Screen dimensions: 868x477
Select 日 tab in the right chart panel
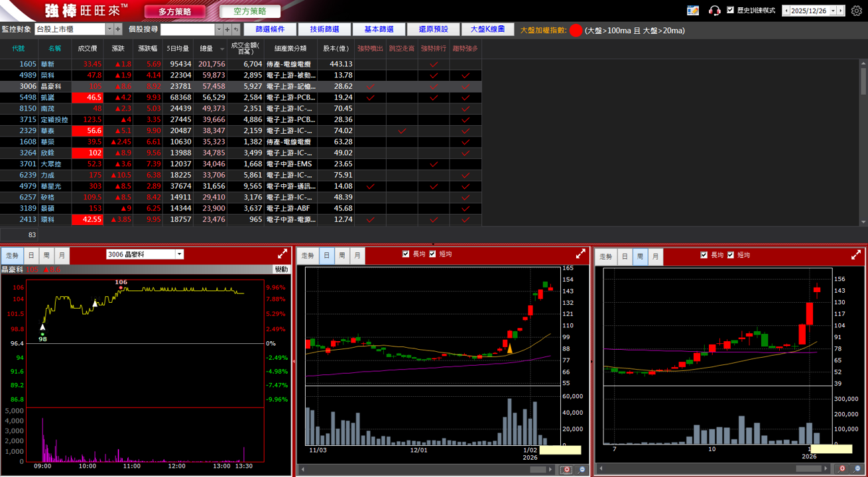pyautogui.click(x=625, y=257)
